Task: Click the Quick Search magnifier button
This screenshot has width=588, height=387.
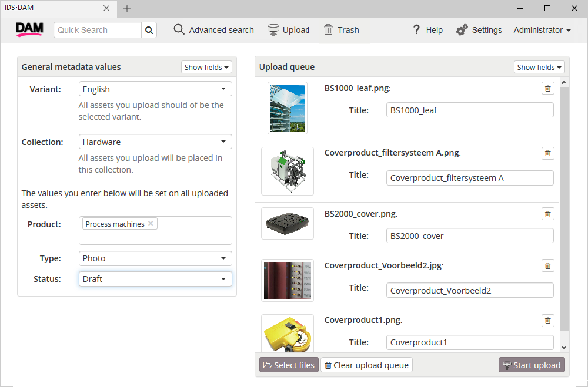Action: pyautogui.click(x=149, y=30)
